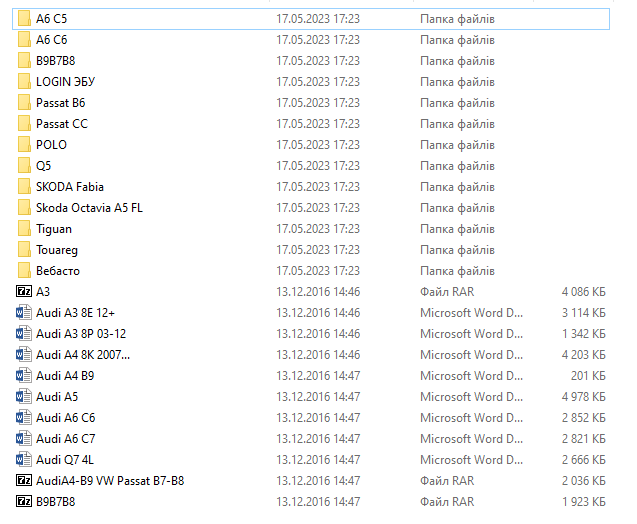Click file name "AudiA4-B9 VW Passat B7-B8"
The image size is (637, 524).
pos(110,481)
